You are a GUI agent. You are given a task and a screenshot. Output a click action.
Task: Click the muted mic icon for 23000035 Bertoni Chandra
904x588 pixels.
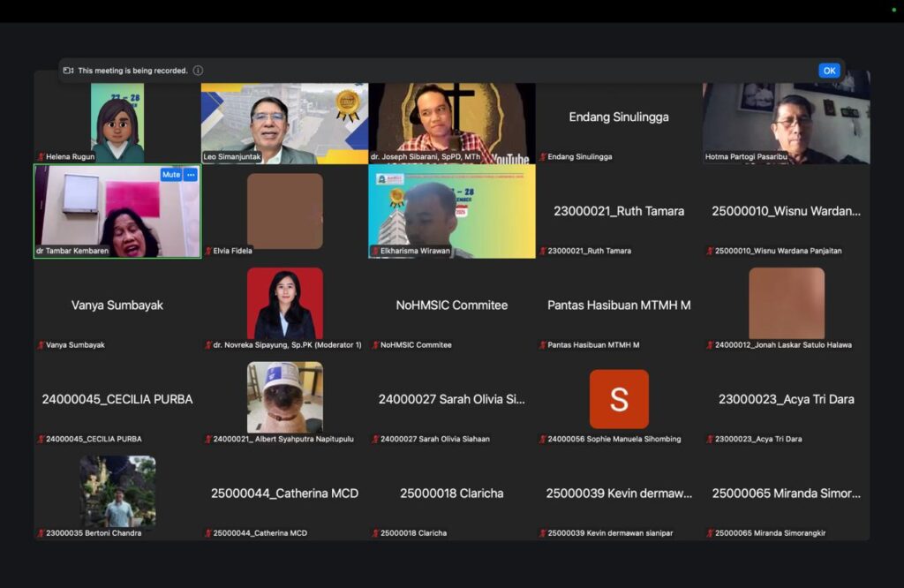(x=41, y=533)
